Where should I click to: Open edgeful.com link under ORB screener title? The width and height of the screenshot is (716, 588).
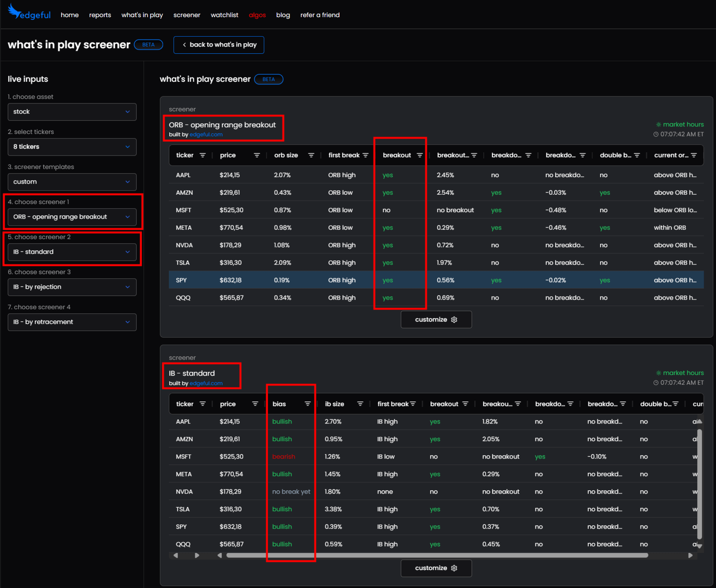coord(206,135)
